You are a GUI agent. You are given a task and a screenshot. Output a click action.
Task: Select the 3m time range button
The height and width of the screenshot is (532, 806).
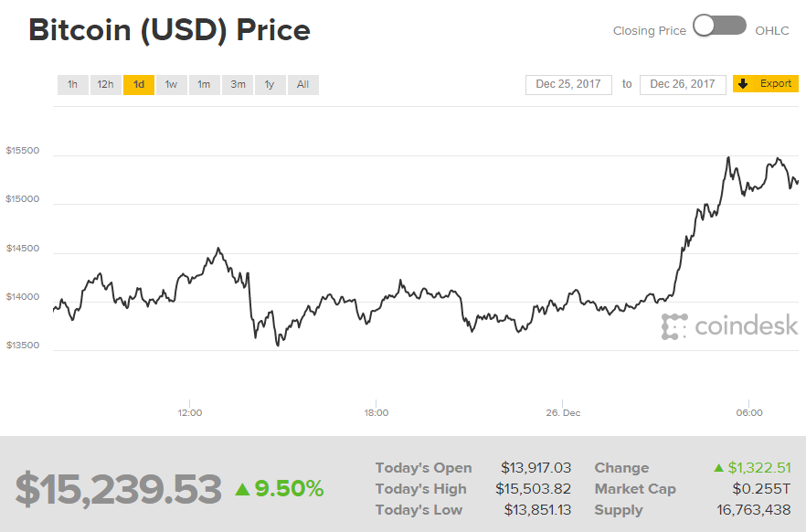tap(237, 84)
